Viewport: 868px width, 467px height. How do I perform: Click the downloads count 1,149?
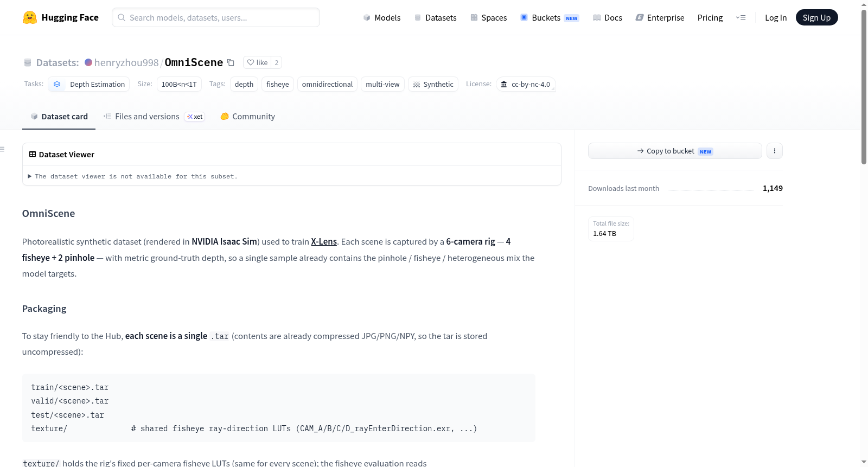773,188
